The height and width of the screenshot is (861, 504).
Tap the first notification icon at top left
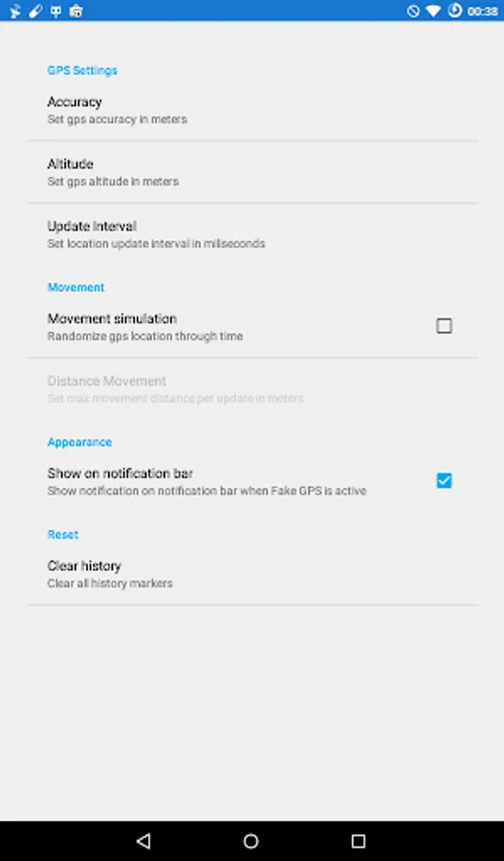(x=15, y=11)
